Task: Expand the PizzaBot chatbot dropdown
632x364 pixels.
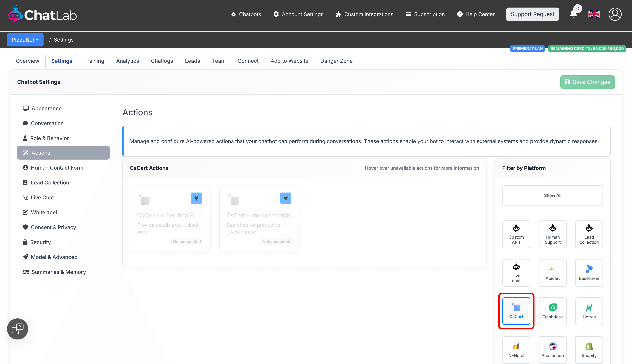Action: pyautogui.click(x=25, y=40)
